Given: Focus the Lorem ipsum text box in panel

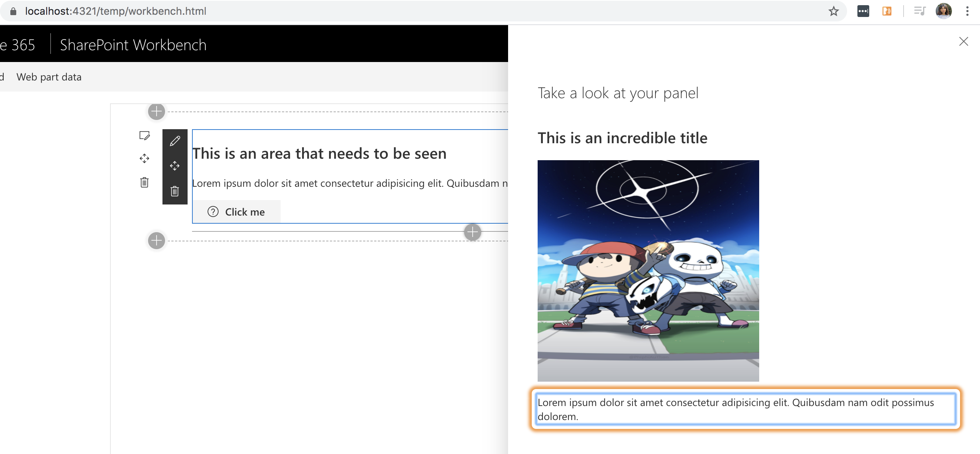Looking at the screenshot, I should click(746, 409).
